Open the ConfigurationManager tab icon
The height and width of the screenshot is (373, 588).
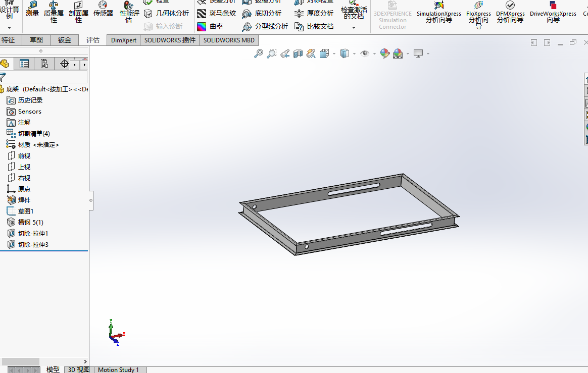pyautogui.click(x=44, y=64)
